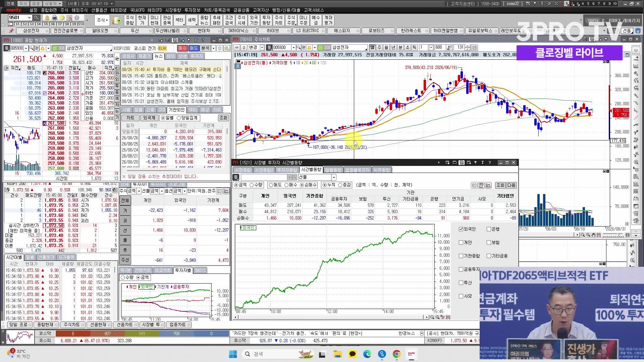Click the stock code field 005930 in chart
This screenshot has width=644, height=362.
(x=281, y=48)
